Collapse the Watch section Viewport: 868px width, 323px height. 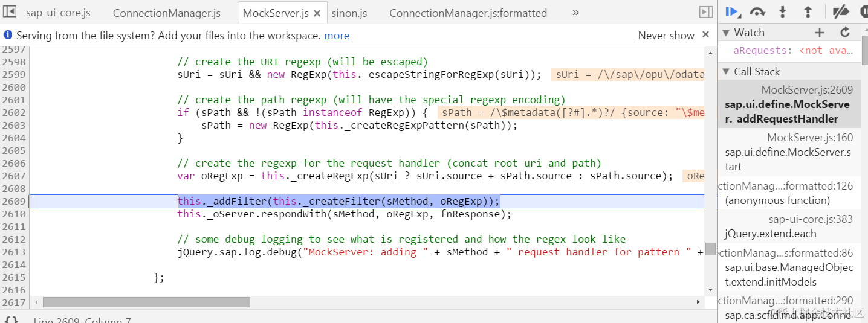[x=726, y=33]
